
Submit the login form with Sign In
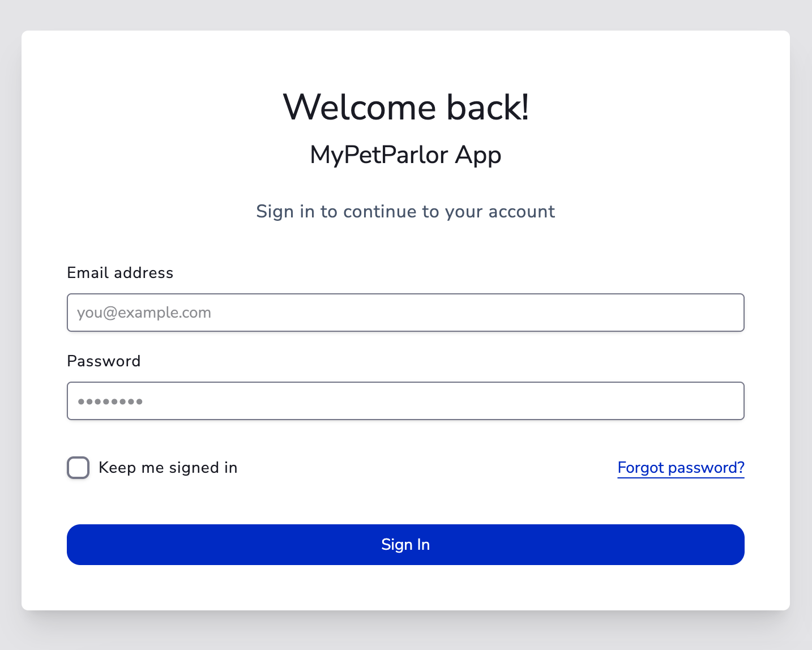click(405, 545)
